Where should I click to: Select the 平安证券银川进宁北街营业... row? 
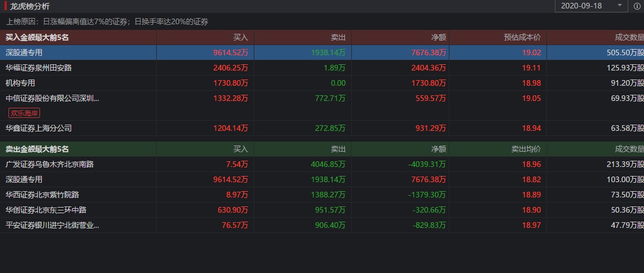[322, 225]
